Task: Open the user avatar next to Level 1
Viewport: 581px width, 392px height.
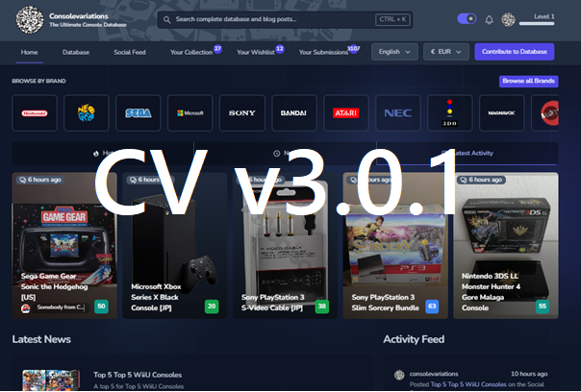Action: click(508, 19)
